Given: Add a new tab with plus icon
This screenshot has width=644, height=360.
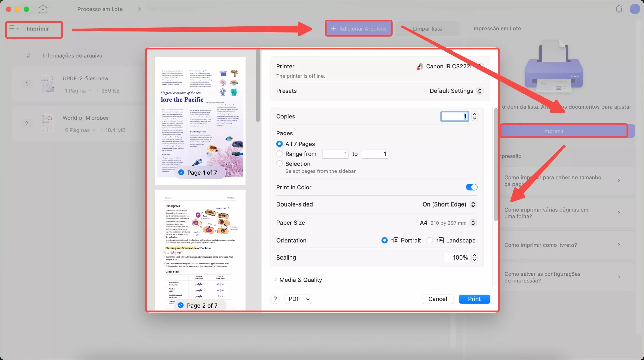Looking at the screenshot, I should pyautogui.click(x=154, y=9).
